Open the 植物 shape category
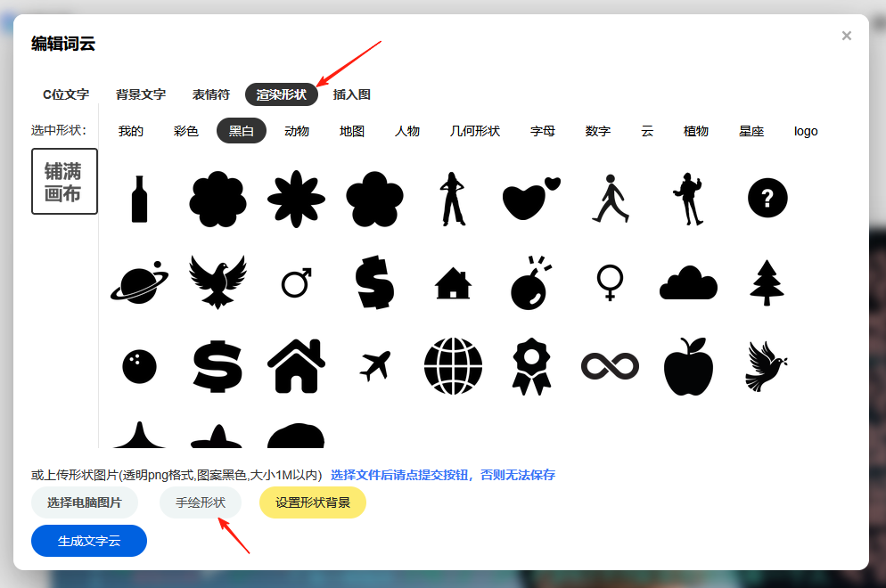Screen dimensions: 886x588 pos(695,131)
